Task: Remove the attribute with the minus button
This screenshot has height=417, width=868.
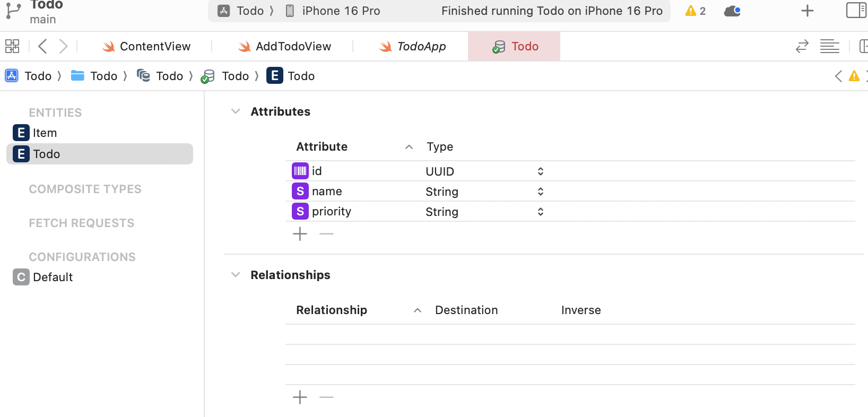Action: (326, 234)
